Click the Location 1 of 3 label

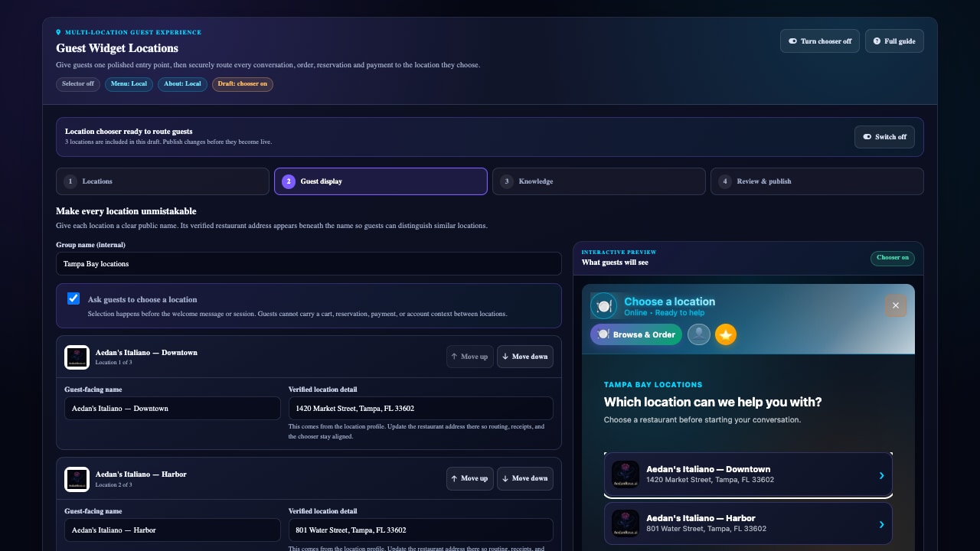pos(114,363)
